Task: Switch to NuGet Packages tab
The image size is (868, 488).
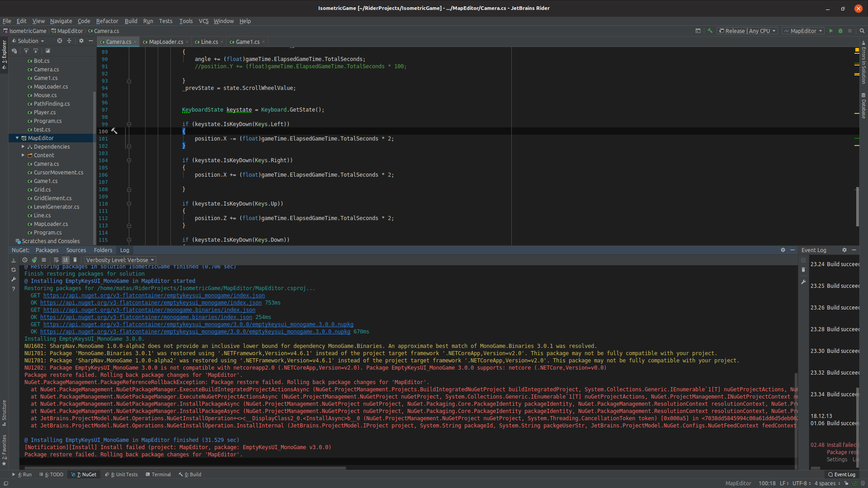Action: point(47,250)
